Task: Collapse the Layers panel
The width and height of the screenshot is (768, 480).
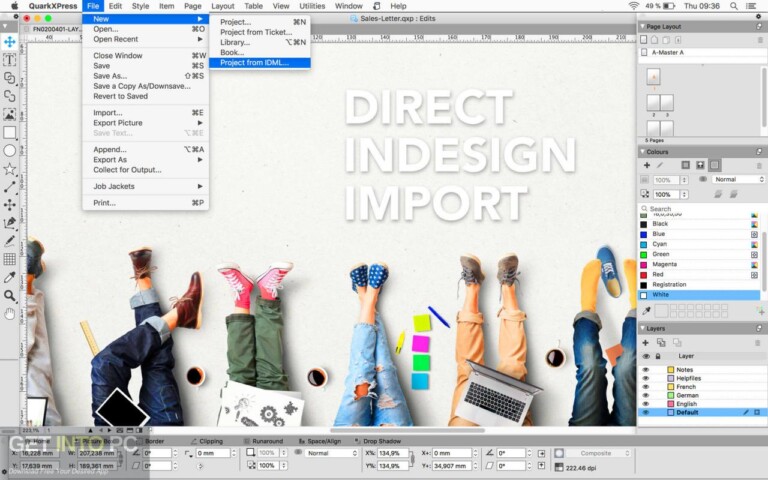Action: [x=642, y=329]
